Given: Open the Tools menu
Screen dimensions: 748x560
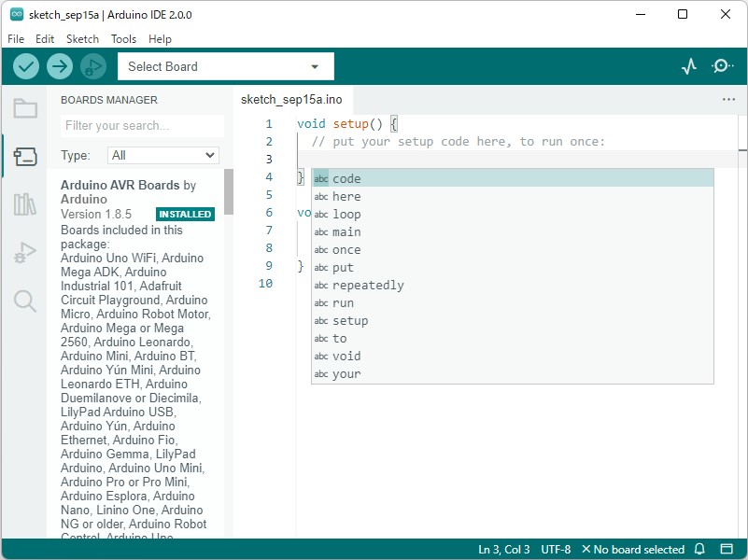Looking at the screenshot, I should 123,39.
